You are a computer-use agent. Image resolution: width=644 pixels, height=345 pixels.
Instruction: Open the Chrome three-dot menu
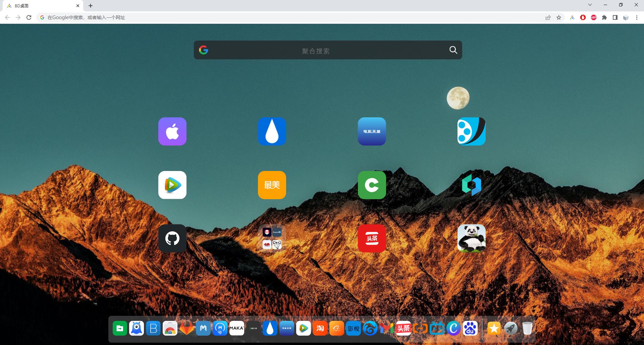(637, 17)
